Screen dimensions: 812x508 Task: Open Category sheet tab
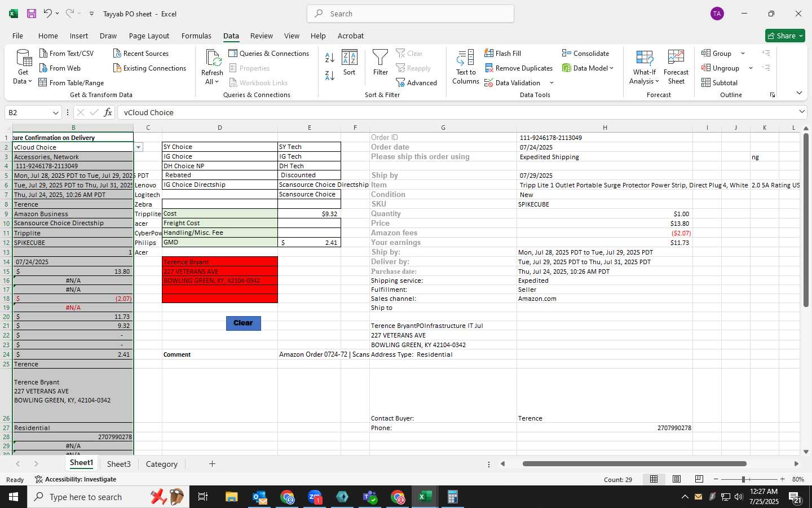coord(162,464)
